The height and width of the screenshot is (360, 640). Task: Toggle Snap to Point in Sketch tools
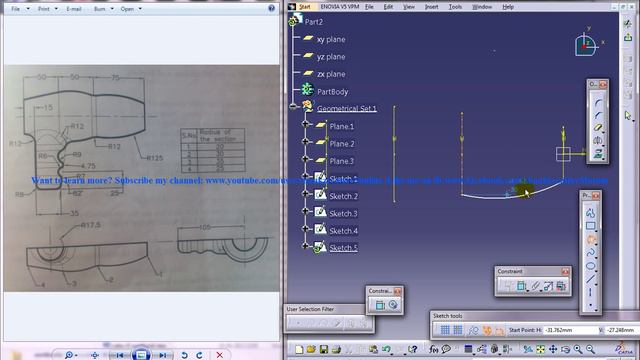tap(458, 330)
